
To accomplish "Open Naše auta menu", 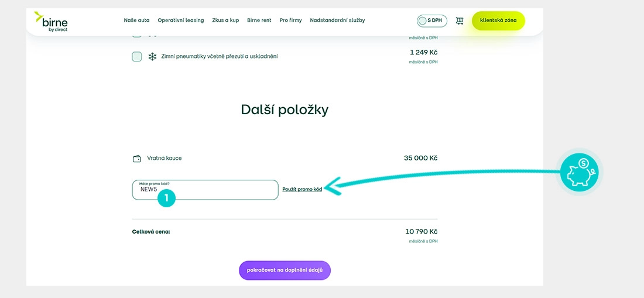I will point(137,20).
